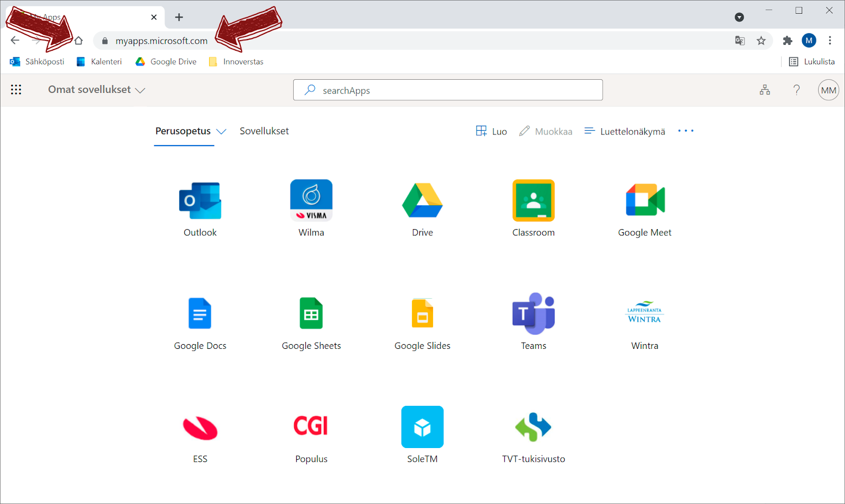
Task: Click Luo to create a collection
Action: click(491, 131)
